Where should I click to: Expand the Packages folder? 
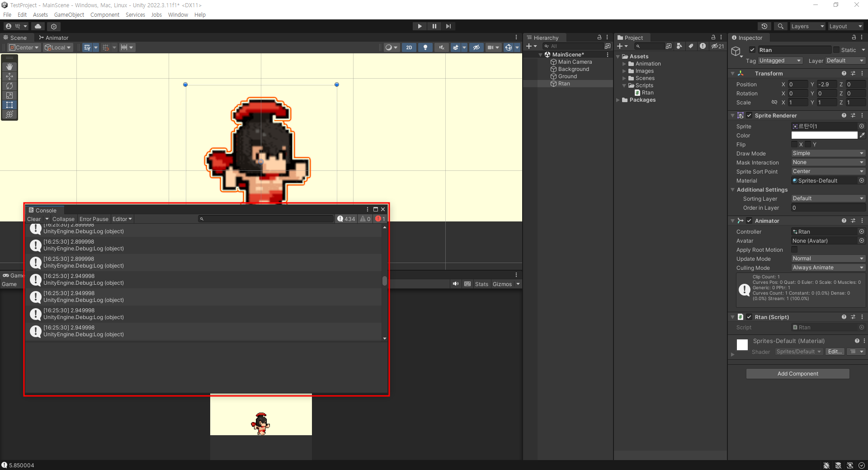coord(618,100)
